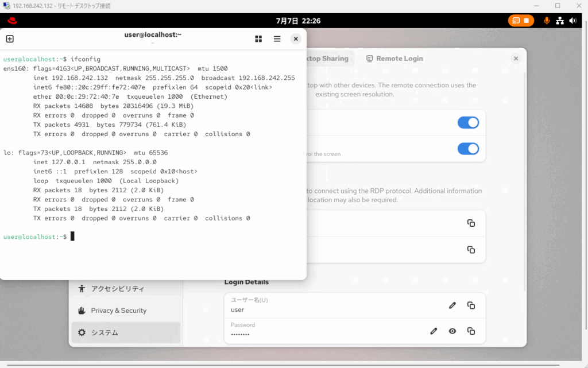Copy the first RDP connection detail
Image resolution: width=588 pixels, height=368 pixels.
pos(471,223)
